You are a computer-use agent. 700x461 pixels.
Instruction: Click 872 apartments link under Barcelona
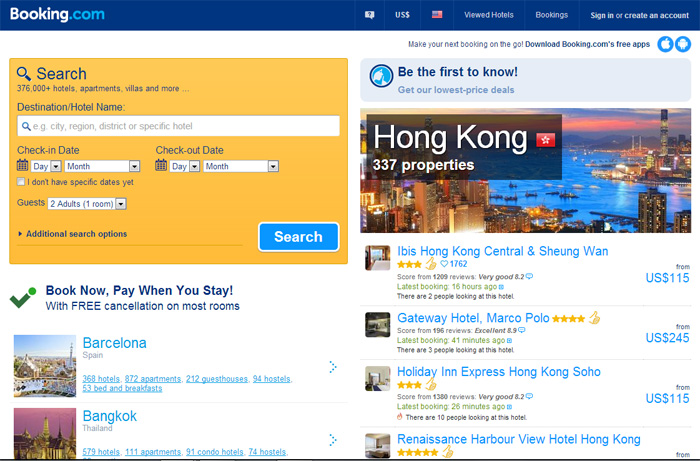point(153,379)
